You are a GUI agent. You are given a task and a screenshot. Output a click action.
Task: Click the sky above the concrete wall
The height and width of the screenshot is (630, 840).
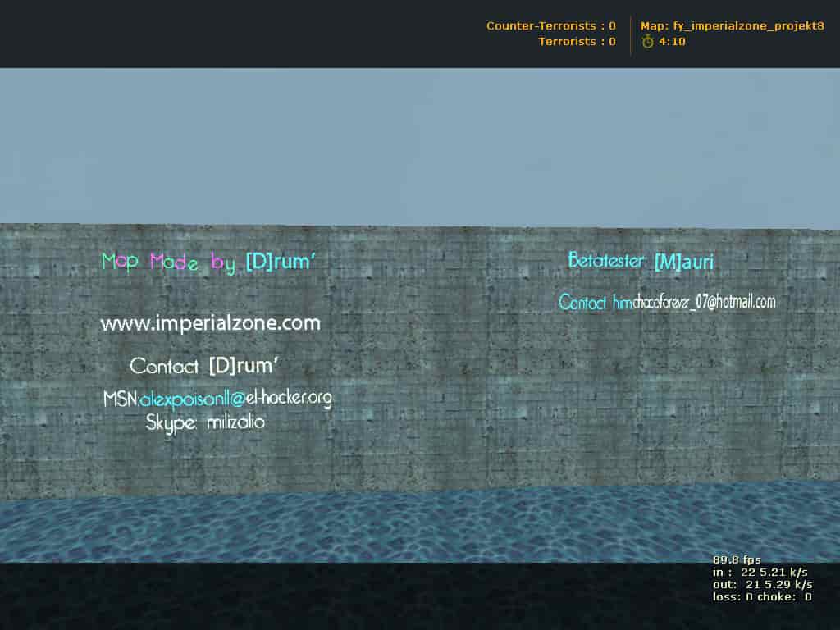pyautogui.click(x=420, y=146)
